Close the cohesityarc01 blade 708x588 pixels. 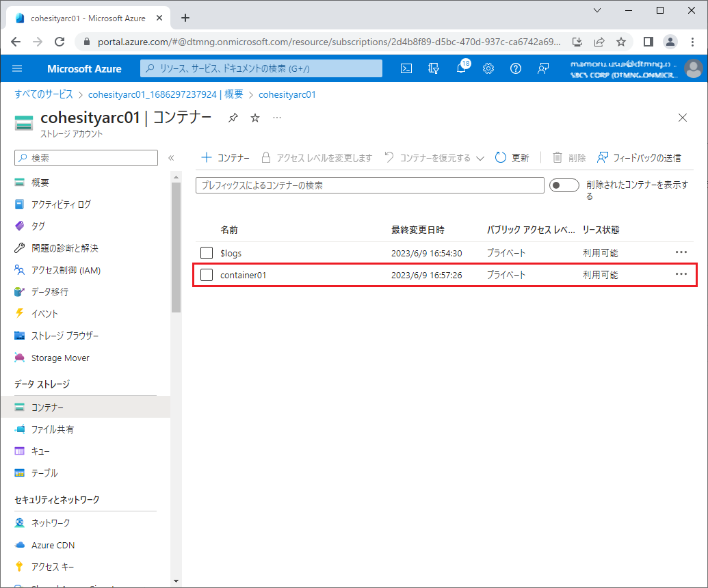[682, 118]
